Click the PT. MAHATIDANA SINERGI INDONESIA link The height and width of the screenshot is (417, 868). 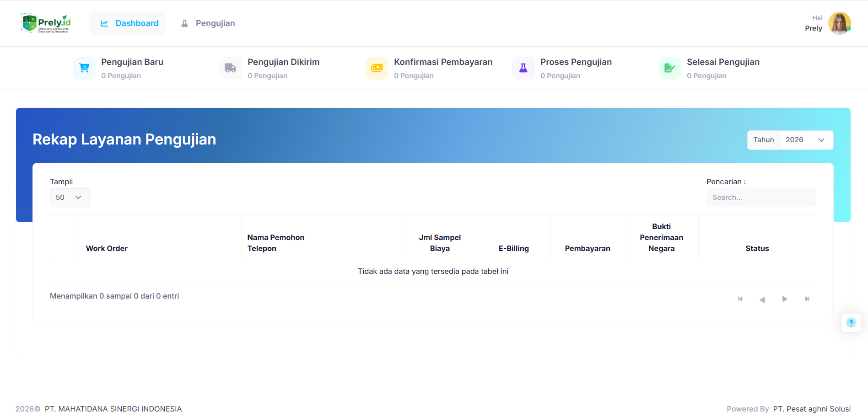(x=113, y=409)
